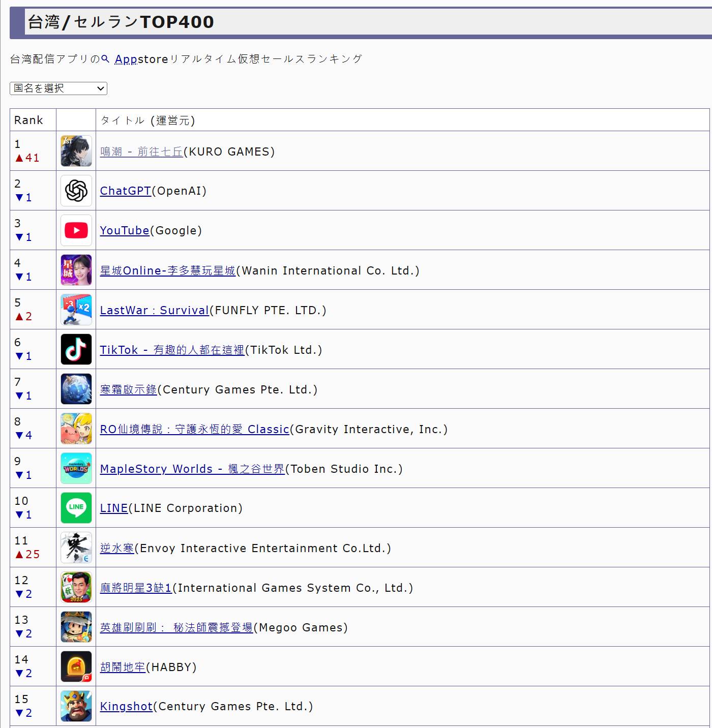Click the (Wanin International Co. Ltd.) text
Viewport: 712px width, 728px height.
point(328,270)
